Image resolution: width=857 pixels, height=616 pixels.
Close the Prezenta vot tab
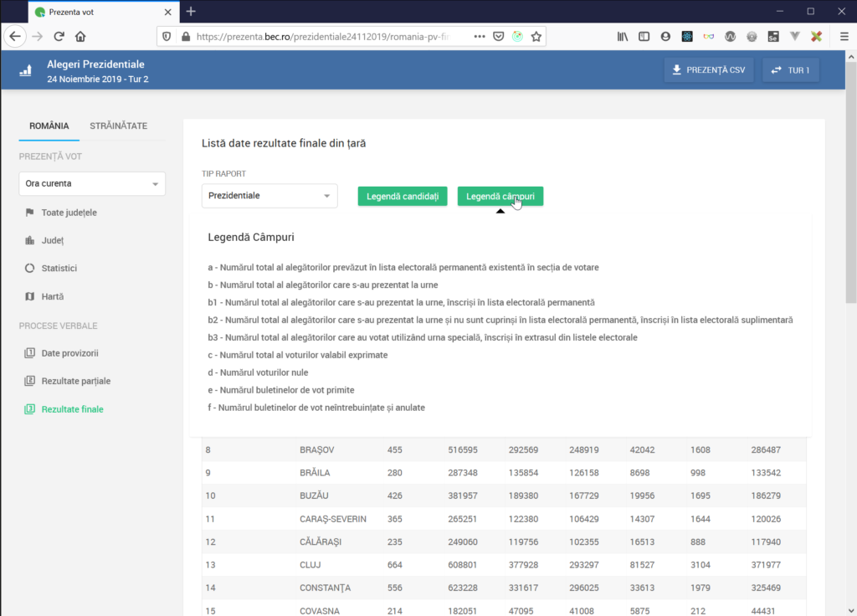[x=167, y=12]
